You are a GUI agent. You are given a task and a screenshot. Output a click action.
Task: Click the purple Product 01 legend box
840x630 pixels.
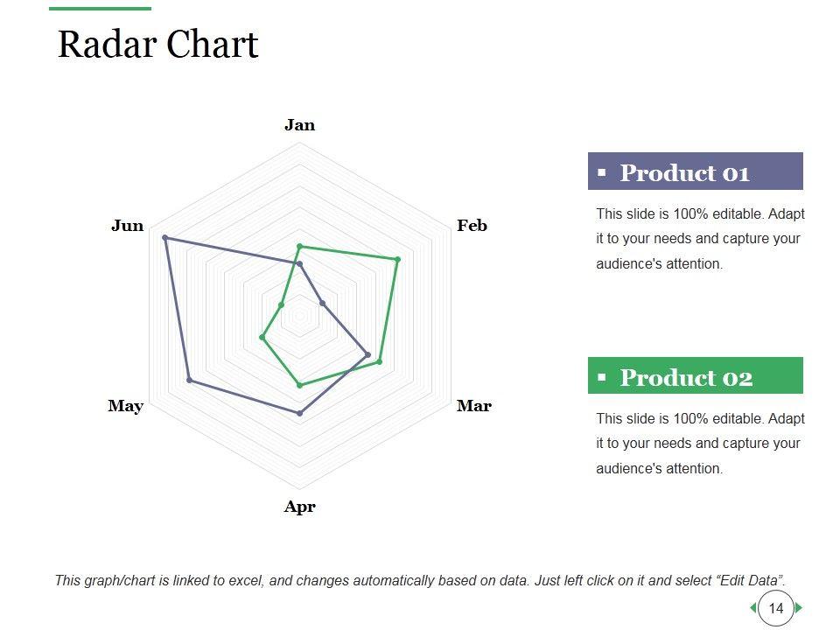point(695,171)
